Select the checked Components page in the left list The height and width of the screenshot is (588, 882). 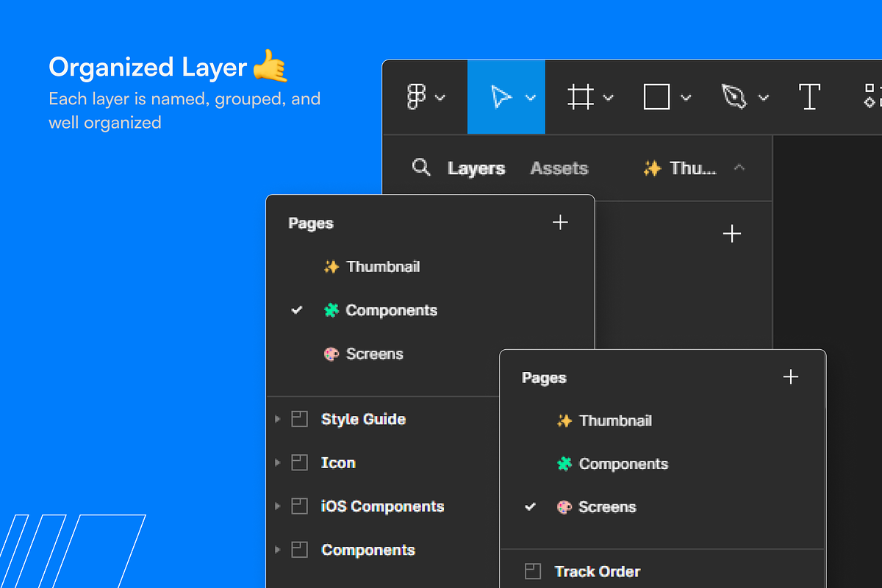pyautogui.click(x=391, y=310)
